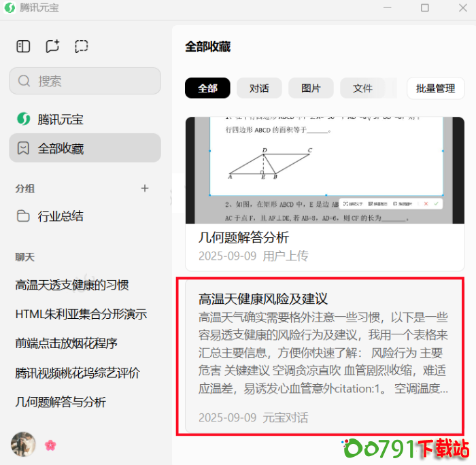Viewport: 476px width, 465px height.
Task: Open the 行业总结 group folder
Action: pyautogui.click(x=85, y=216)
